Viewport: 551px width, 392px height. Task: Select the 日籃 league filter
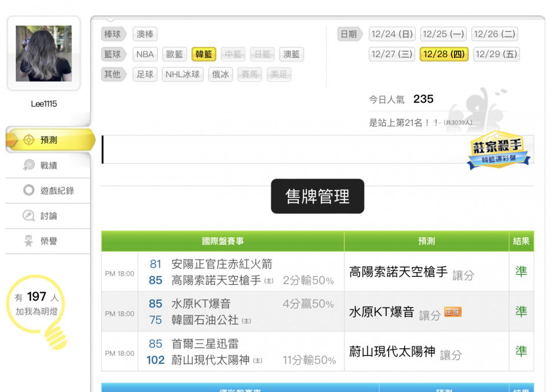point(262,54)
